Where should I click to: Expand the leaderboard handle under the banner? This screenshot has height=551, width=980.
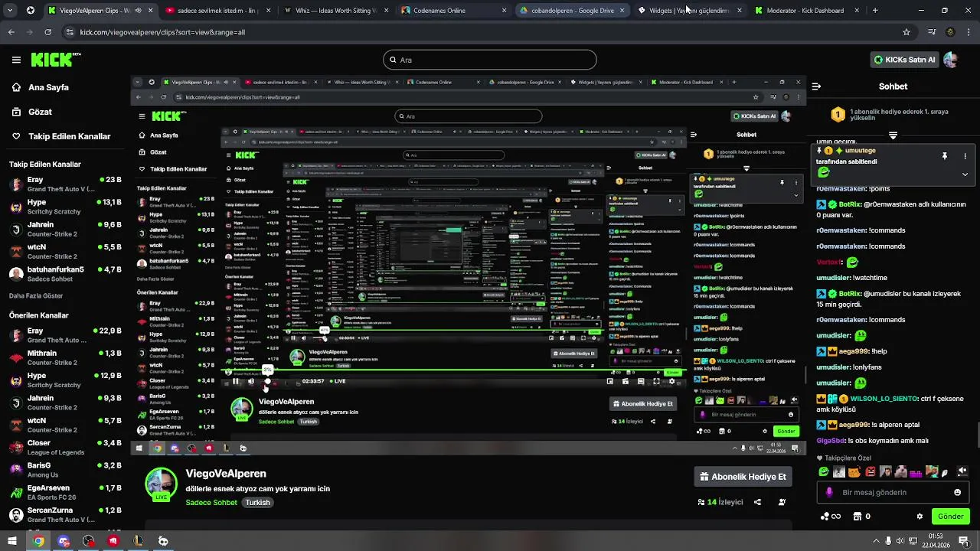[x=893, y=135]
